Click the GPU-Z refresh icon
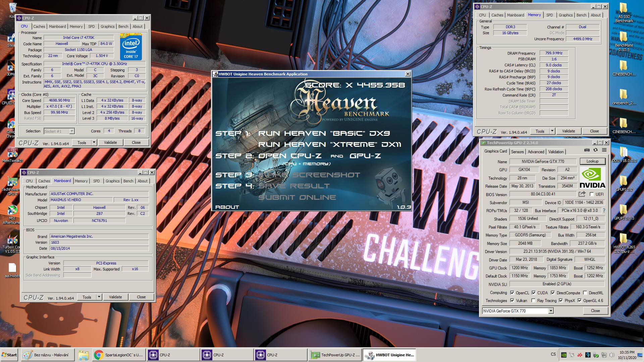 595,150
